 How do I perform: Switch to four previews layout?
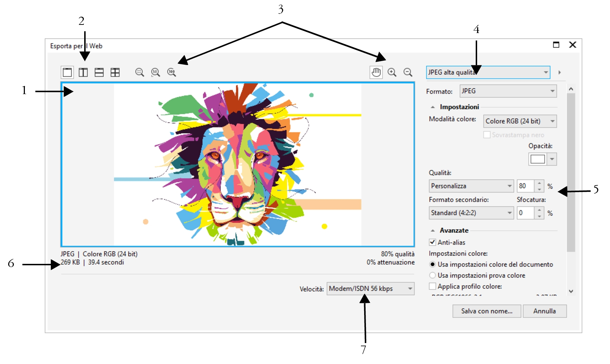coord(115,72)
